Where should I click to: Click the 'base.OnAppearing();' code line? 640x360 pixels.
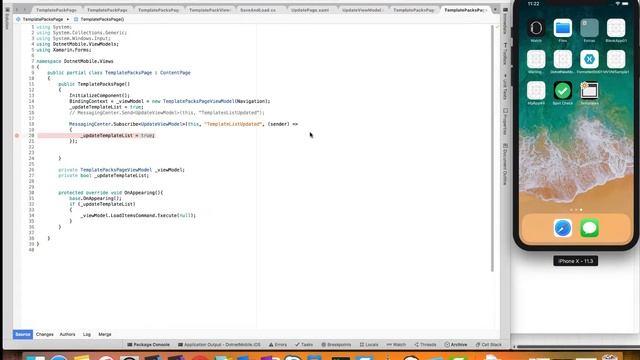(95, 198)
